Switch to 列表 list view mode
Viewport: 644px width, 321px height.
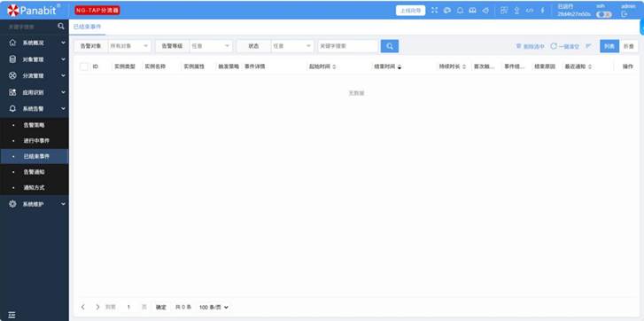pyautogui.click(x=609, y=46)
